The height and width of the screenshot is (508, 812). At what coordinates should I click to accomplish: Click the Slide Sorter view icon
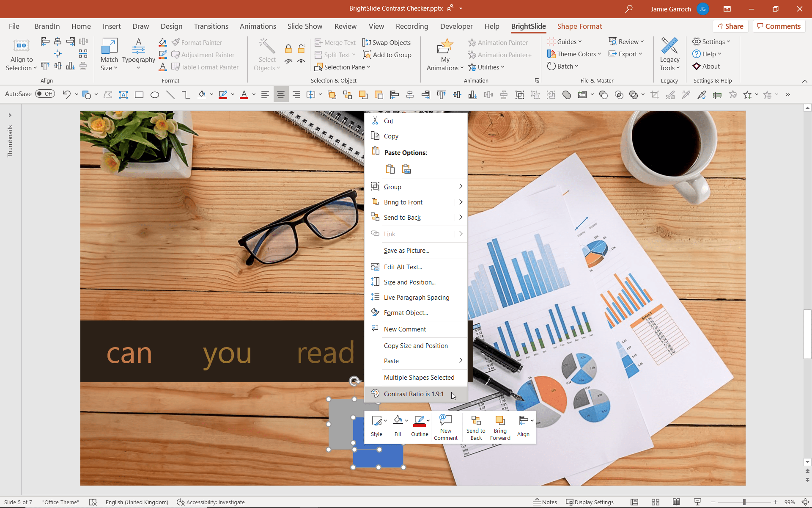point(656,502)
